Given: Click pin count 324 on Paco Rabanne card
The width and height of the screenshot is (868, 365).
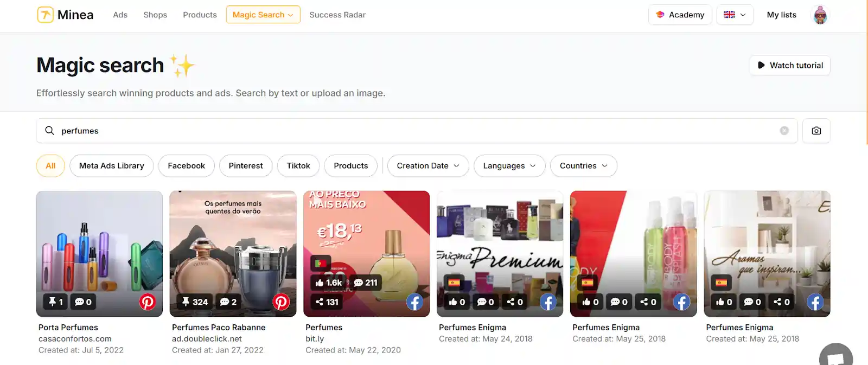Looking at the screenshot, I should (195, 302).
